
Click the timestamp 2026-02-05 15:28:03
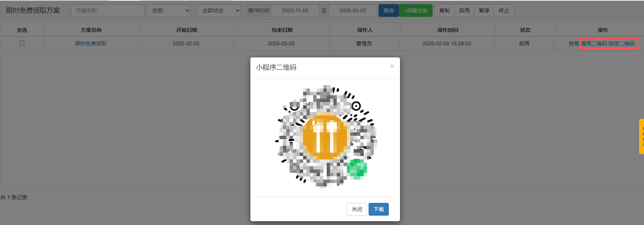coord(447,43)
